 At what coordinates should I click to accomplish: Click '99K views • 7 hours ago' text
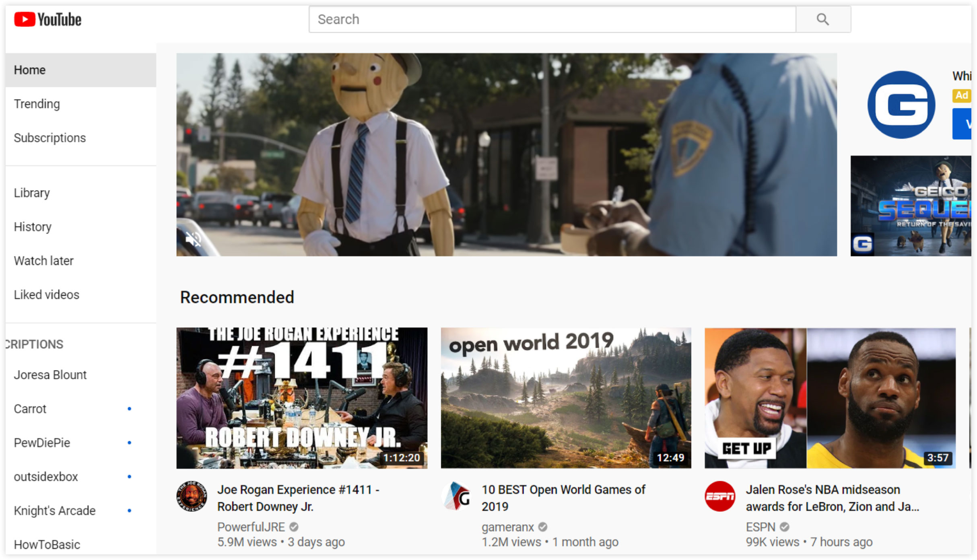809,542
